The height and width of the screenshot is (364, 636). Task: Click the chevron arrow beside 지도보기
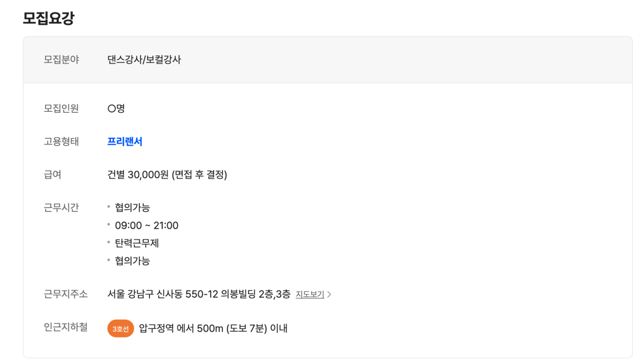(x=329, y=295)
